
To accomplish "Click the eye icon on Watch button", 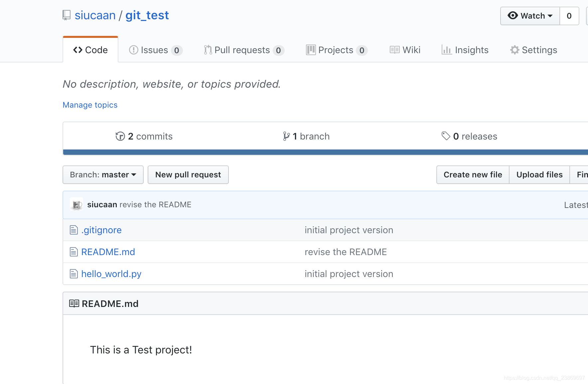I will [513, 16].
